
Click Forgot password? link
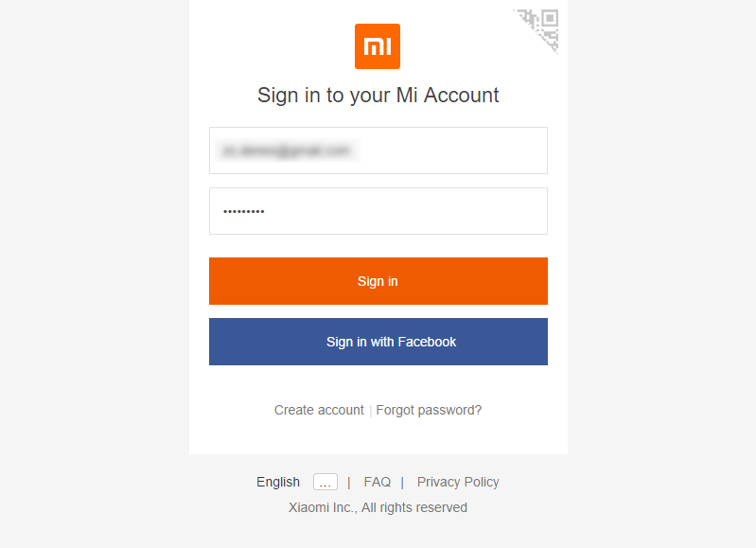click(429, 410)
